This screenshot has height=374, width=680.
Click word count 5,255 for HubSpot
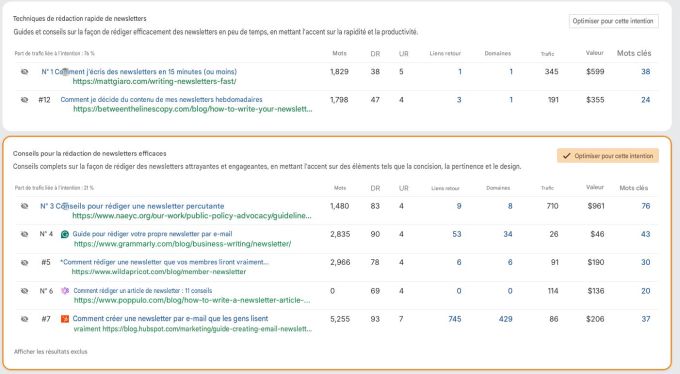pos(340,319)
